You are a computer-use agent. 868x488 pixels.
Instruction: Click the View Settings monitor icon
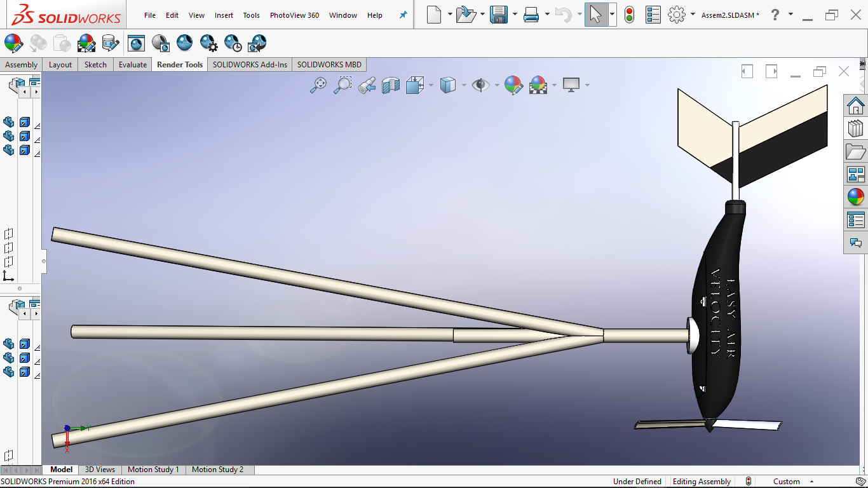[x=571, y=85]
